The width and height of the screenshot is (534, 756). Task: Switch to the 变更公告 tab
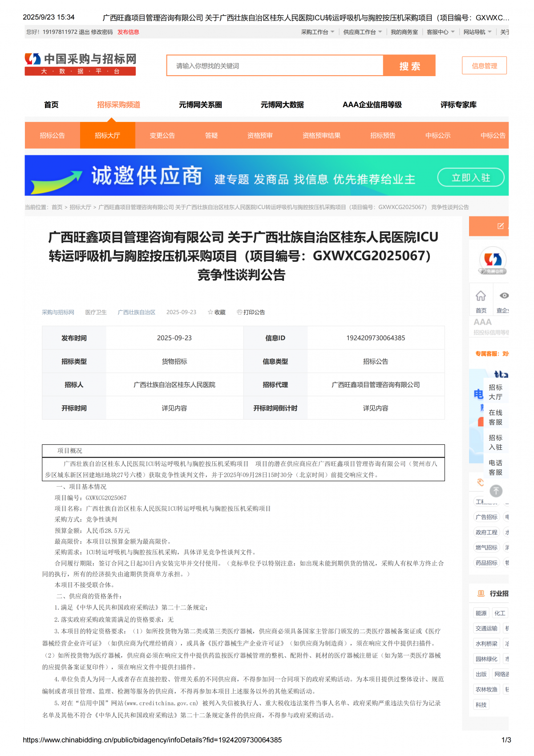162,135
